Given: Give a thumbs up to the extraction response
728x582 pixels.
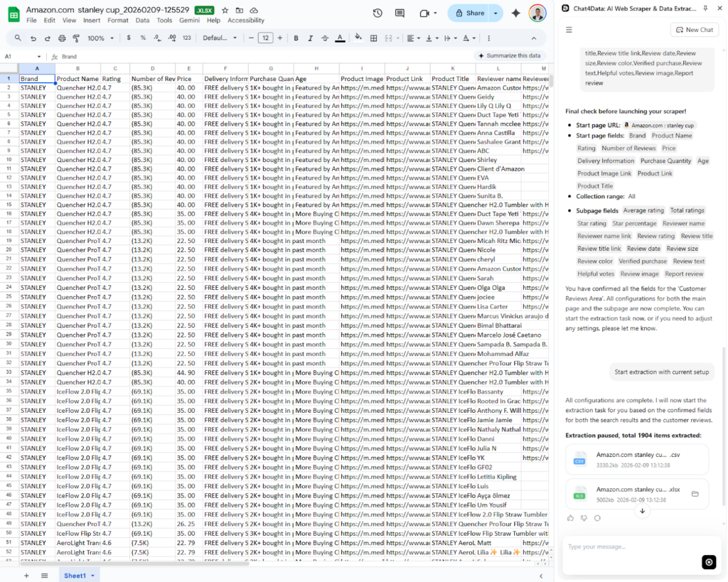Looking at the screenshot, I should point(569,518).
